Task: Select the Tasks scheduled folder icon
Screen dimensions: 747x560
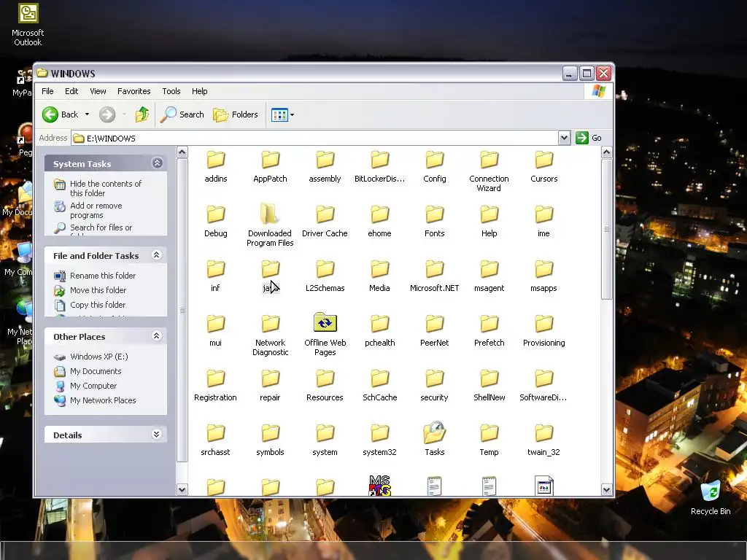Action: click(435, 432)
